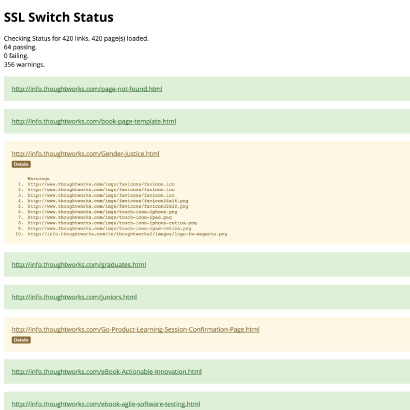Click the '64 passing.' status line
This screenshot has height=410, width=410.
point(20,47)
